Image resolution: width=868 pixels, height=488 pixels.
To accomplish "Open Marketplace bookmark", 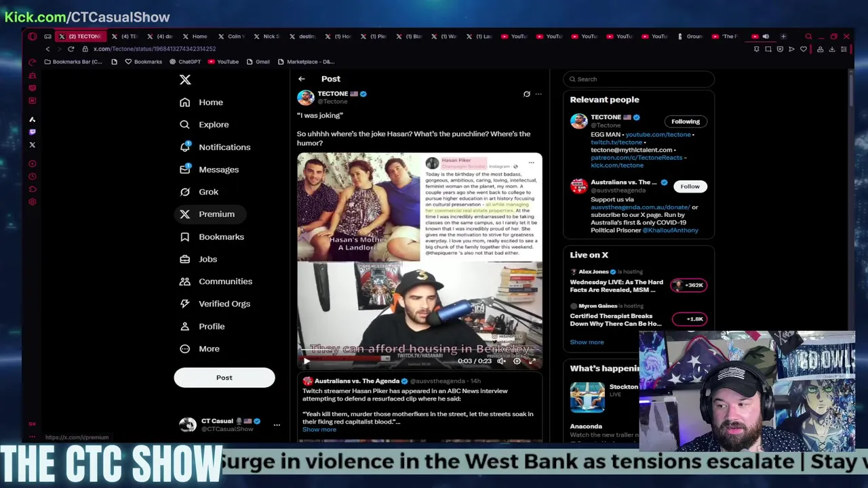I will coord(305,62).
